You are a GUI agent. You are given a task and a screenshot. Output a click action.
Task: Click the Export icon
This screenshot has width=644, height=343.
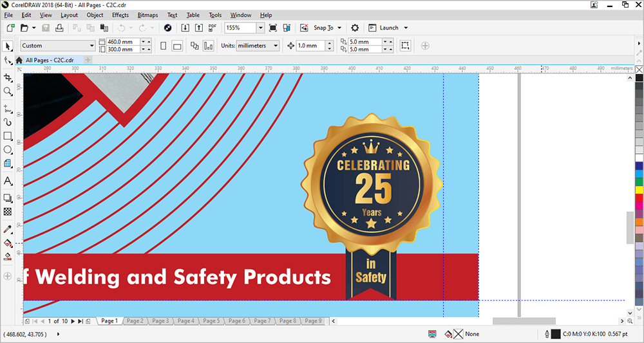click(199, 28)
